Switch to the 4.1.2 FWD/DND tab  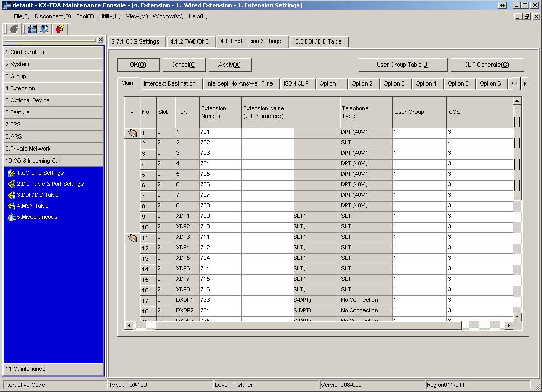(x=190, y=42)
